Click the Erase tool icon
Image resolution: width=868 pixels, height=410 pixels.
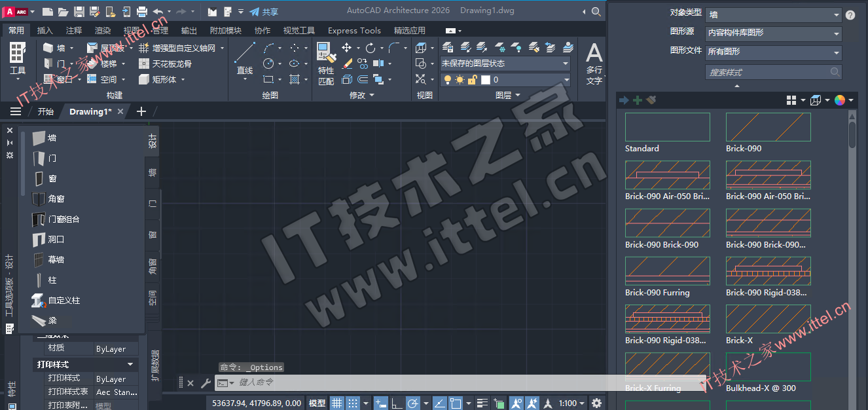click(347, 64)
